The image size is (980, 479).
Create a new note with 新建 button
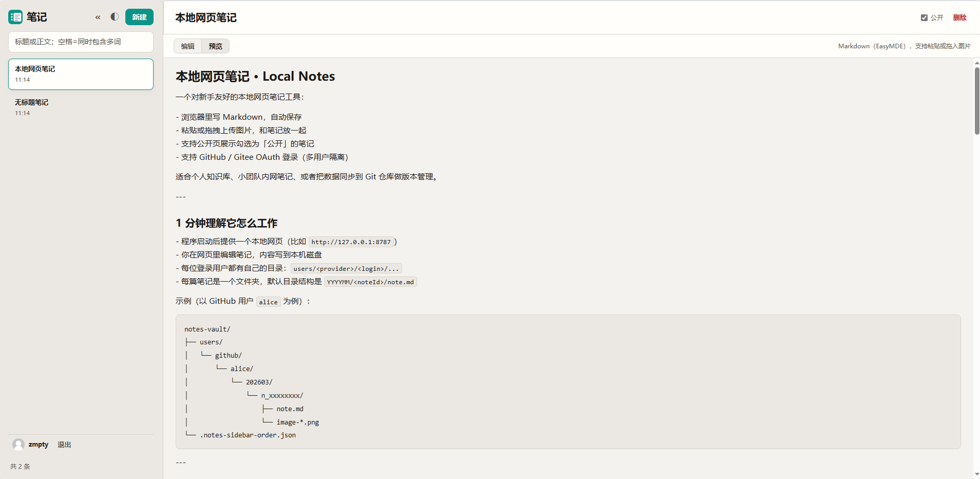click(139, 17)
